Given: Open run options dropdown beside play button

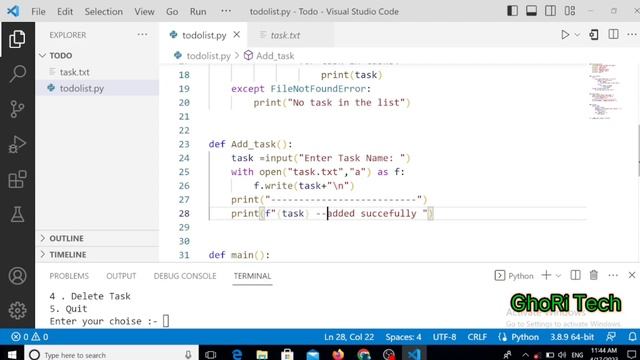Looking at the screenshot, I should [577, 35].
